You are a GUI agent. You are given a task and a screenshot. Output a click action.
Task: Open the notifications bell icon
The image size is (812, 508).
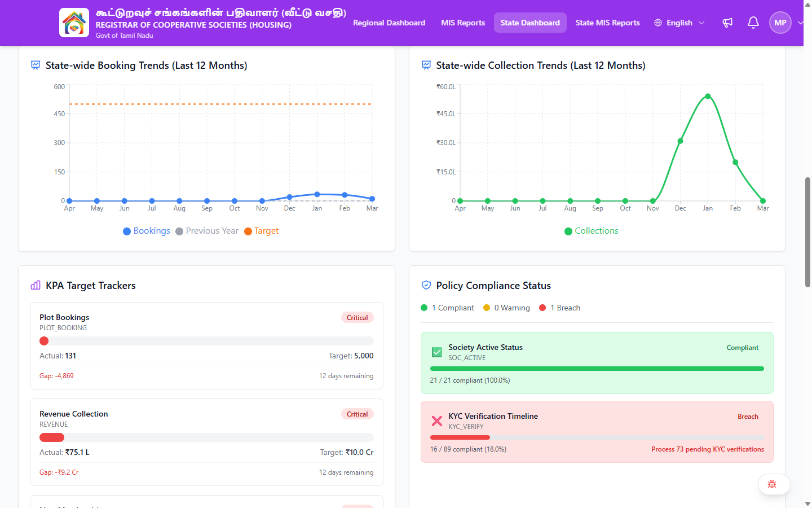(753, 23)
